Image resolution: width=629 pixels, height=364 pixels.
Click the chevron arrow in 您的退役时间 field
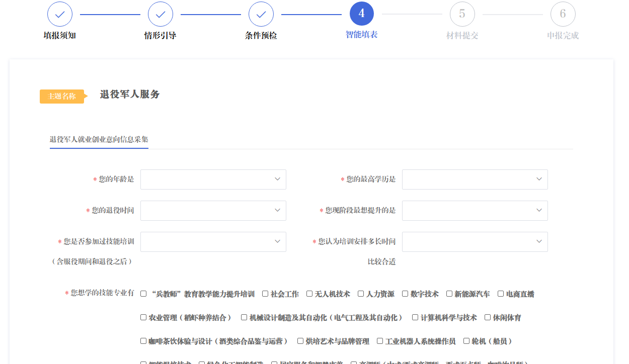coord(277,210)
